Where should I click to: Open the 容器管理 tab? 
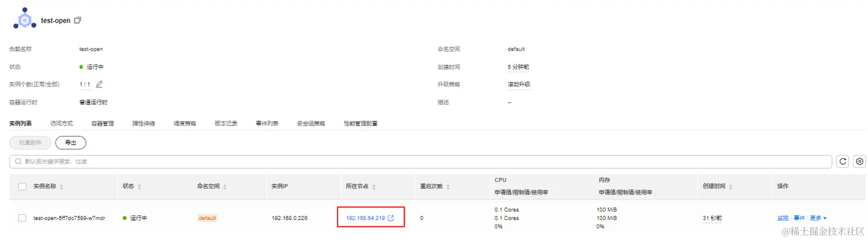[x=103, y=123]
